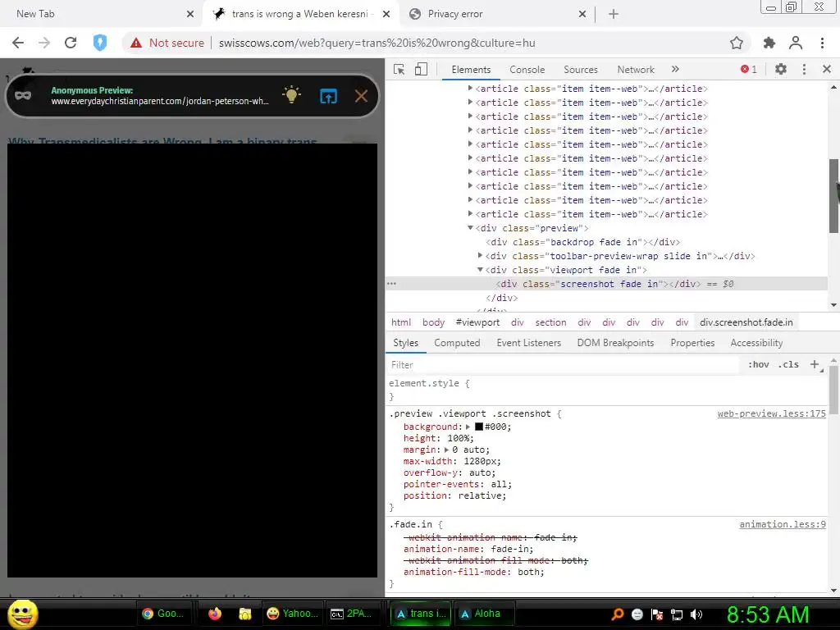840x630 pixels.
Task: Switch to the Console tab
Action: [x=527, y=70]
